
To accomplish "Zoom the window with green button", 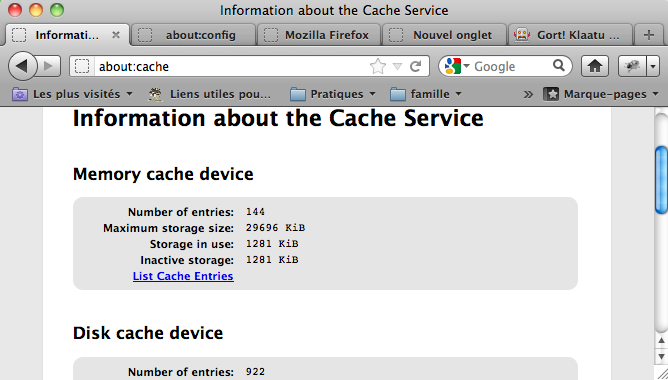I will point(57,10).
